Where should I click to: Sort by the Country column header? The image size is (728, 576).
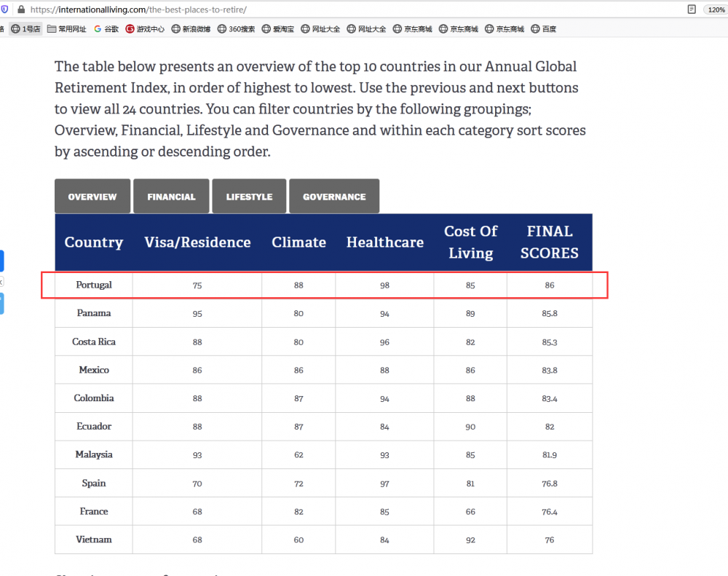tap(94, 242)
